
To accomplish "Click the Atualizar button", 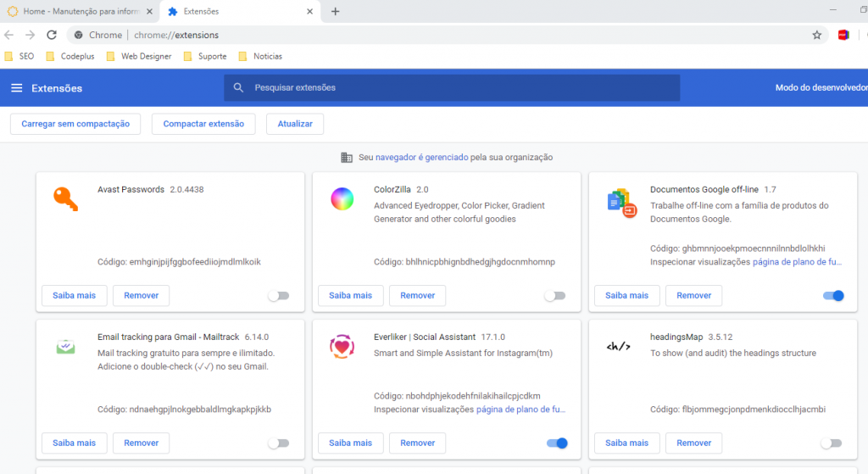I will pyautogui.click(x=295, y=124).
